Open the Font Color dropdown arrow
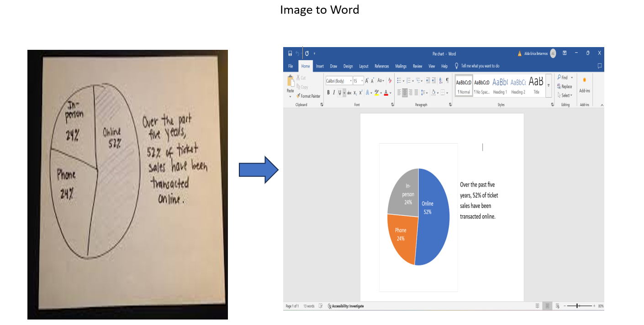Image resolution: width=644 pixels, height=325 pixels. [x=391, y=93]
